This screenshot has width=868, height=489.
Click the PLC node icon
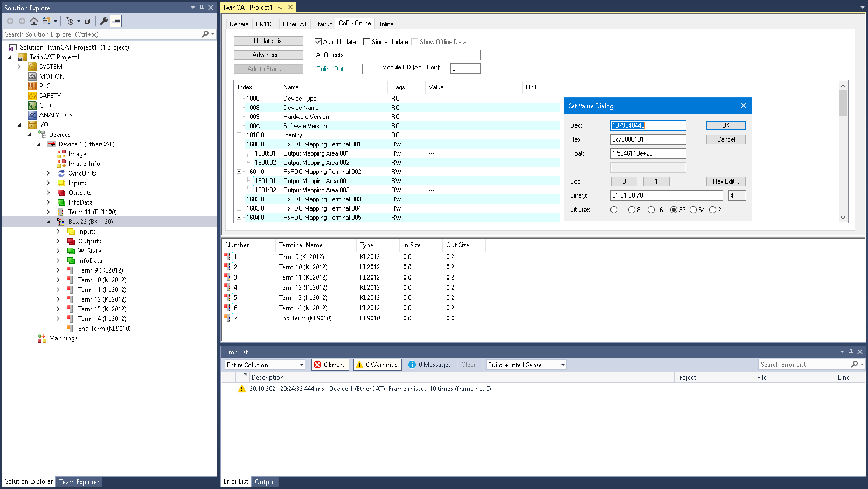tap(32, 86)
